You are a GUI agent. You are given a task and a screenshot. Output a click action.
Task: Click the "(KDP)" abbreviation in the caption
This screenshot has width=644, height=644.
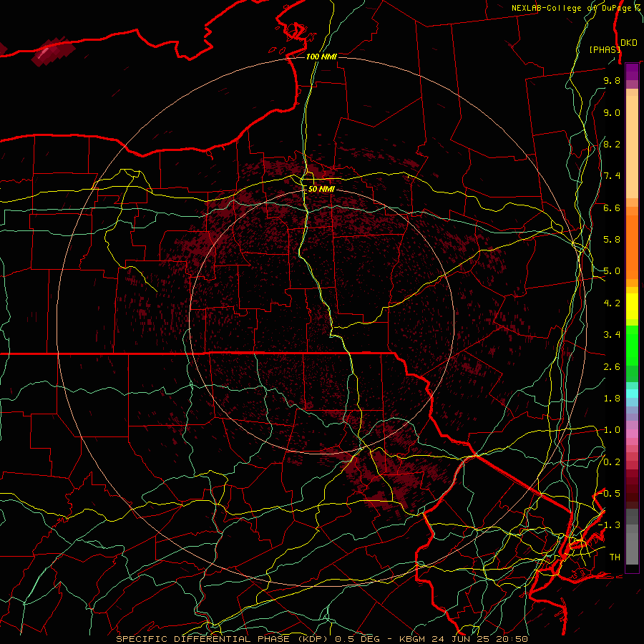311,639
